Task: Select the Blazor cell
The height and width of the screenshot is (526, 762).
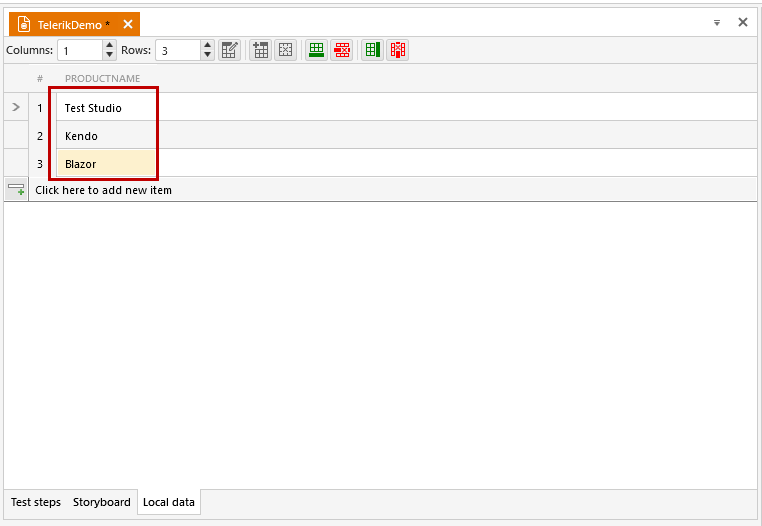Action: 106,164
